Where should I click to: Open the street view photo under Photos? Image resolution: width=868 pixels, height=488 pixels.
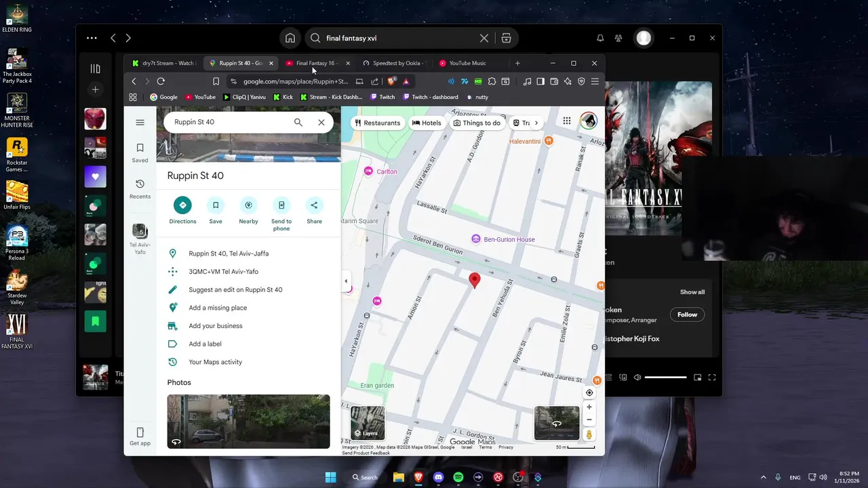point(248,422)
